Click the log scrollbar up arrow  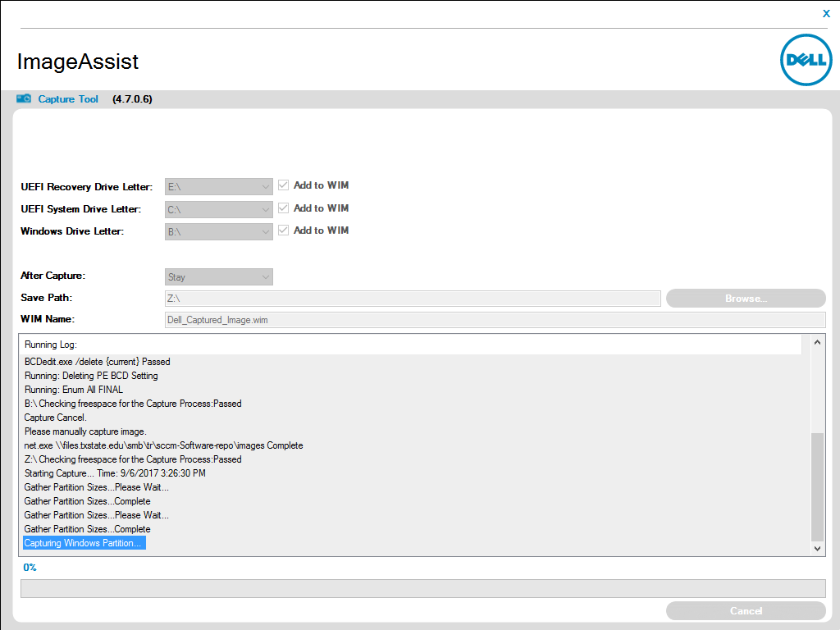817,342
